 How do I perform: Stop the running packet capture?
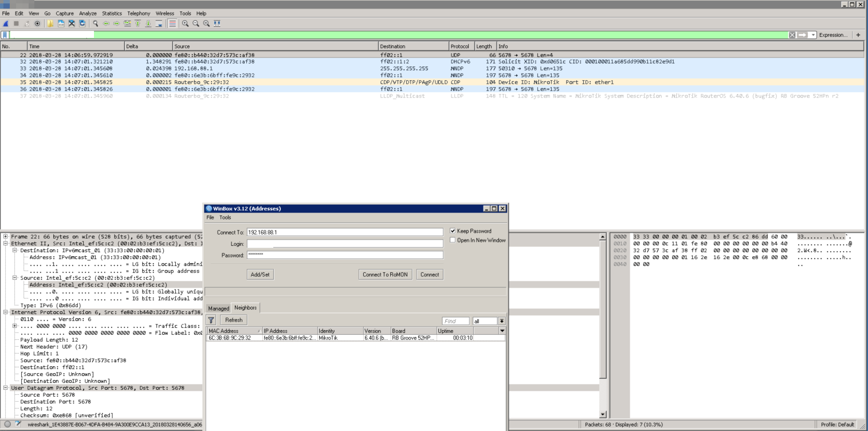click(16, 23)
